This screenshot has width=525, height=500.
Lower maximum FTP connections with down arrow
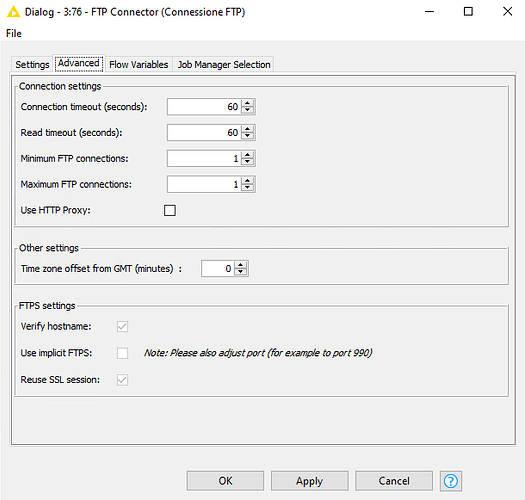click(247, 187)
